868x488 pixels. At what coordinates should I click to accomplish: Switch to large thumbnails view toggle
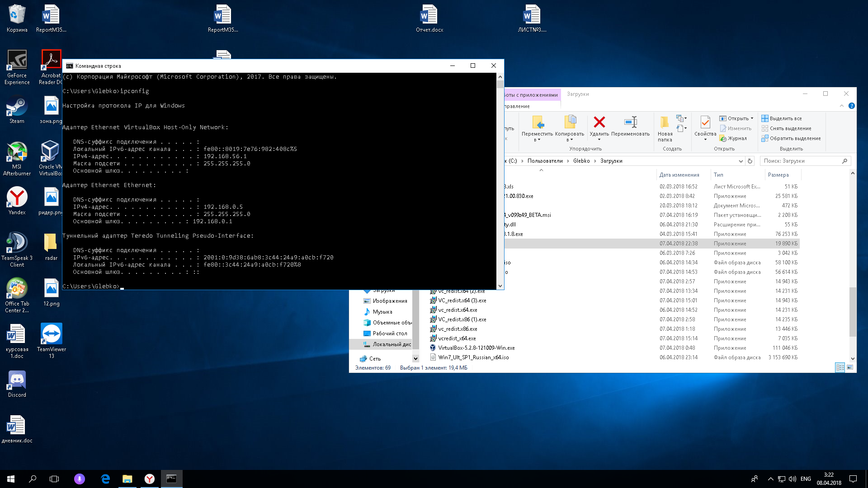[850, 367]
